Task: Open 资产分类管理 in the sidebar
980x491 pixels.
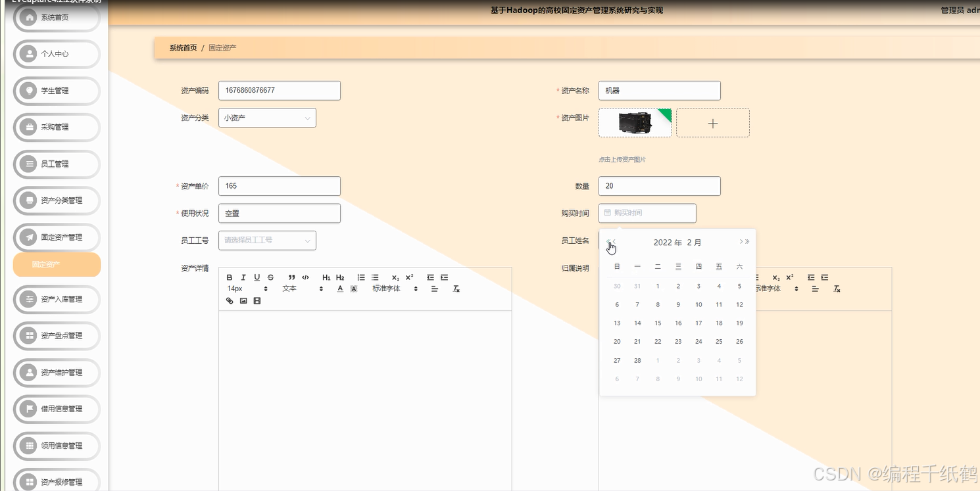Action: tap(57, 200)
